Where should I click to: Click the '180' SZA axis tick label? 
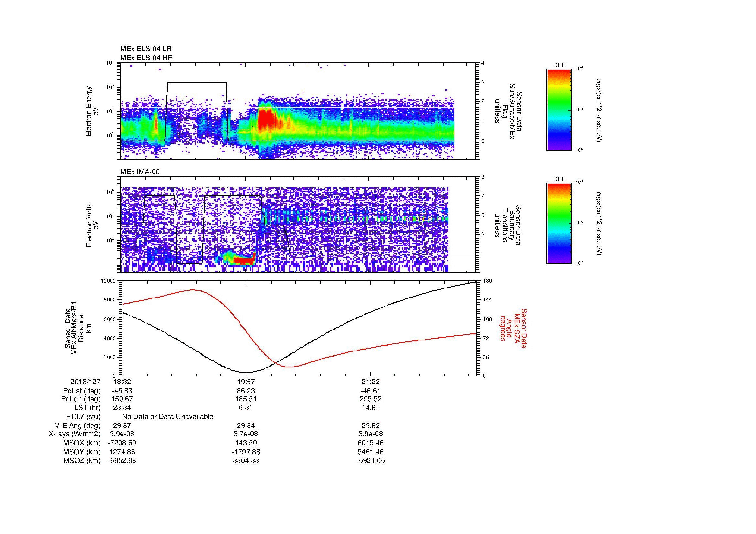tap(487, 281)
